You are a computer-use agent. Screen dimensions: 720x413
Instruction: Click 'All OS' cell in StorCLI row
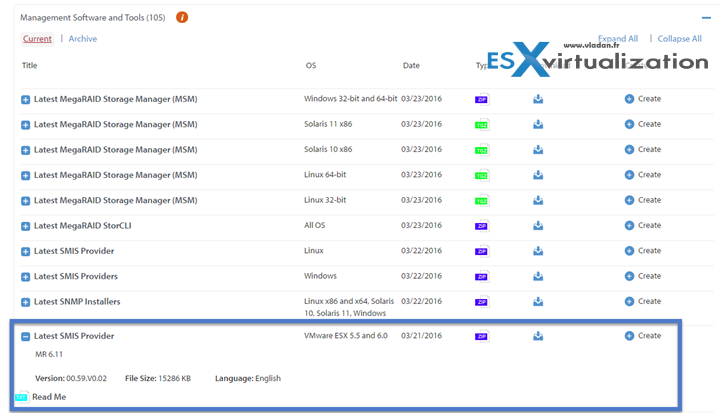(x=315, y=225)
